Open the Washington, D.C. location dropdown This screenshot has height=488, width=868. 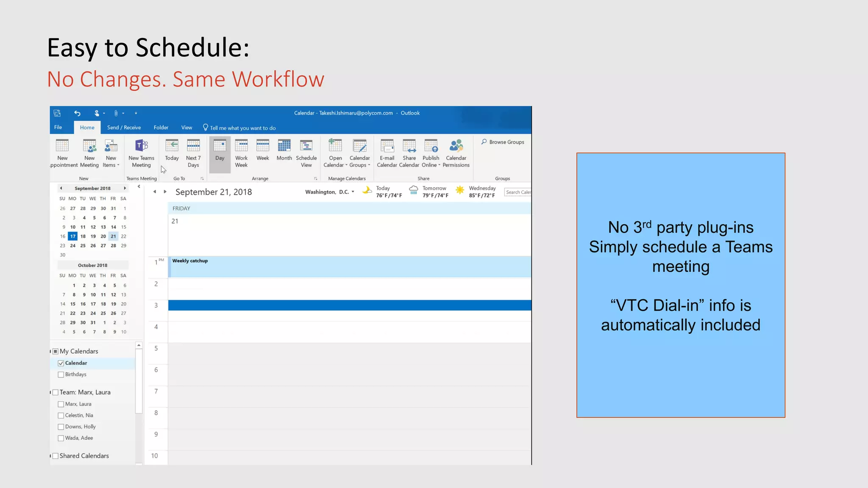pos(353,192)
